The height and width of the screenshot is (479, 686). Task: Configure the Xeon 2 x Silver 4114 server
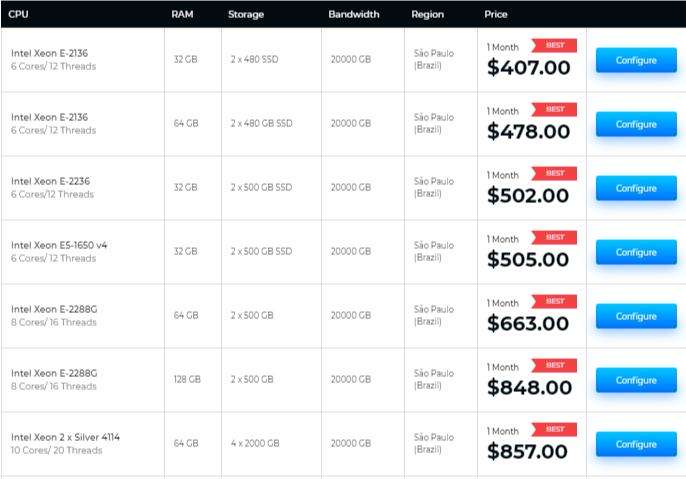635,444
